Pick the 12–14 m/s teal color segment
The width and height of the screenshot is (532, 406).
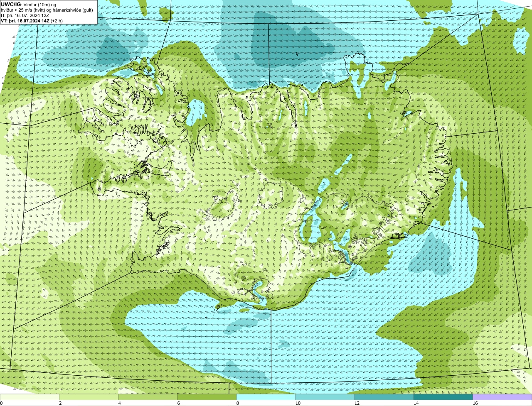384,397
